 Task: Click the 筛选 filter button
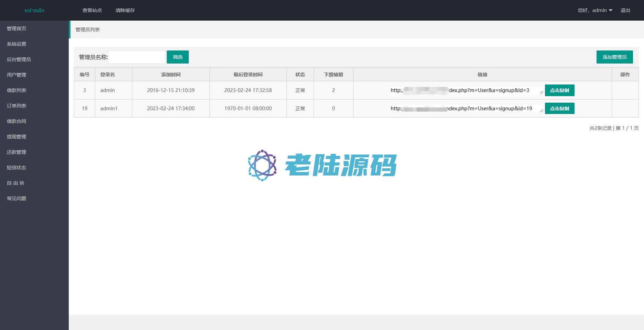click(x=178, y=57)
